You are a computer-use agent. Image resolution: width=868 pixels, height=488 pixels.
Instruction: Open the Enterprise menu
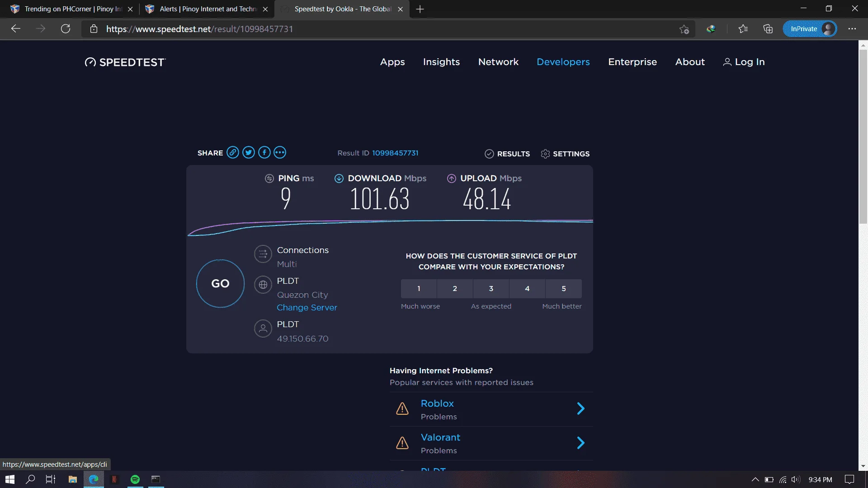(632, 62)
